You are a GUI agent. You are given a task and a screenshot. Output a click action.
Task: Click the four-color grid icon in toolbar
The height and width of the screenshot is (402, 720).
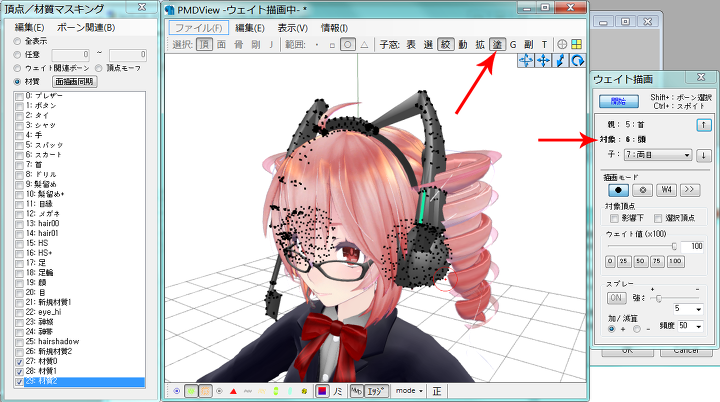coord(576,44)
